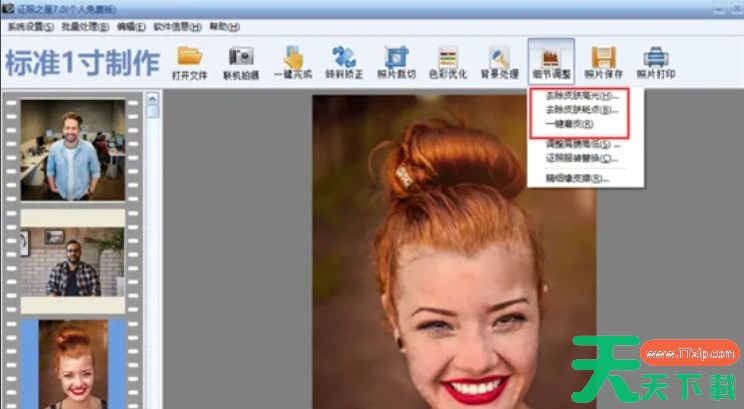
Task: Select the 照片裁切 photo crop tool
Action: [396, 57]
